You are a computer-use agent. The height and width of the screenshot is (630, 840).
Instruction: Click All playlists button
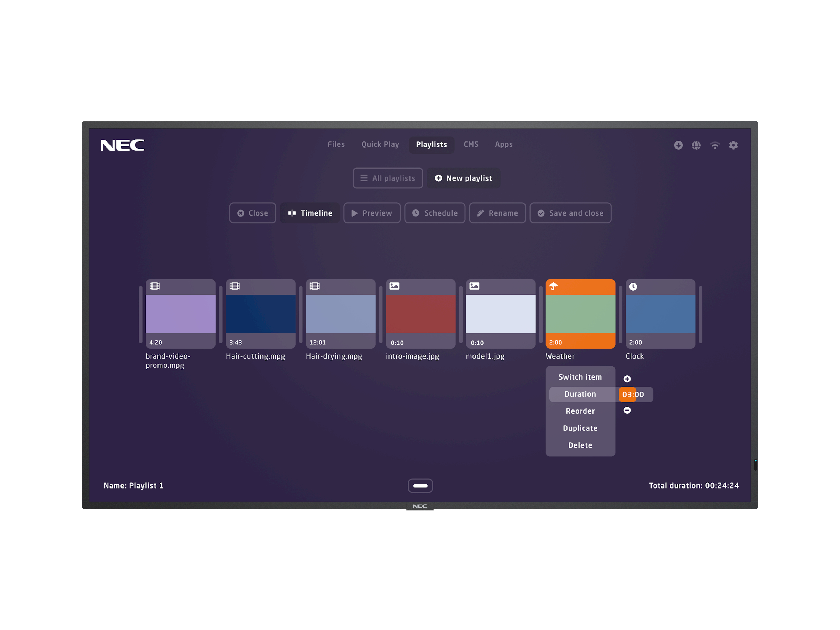click(x=389, y=178)
